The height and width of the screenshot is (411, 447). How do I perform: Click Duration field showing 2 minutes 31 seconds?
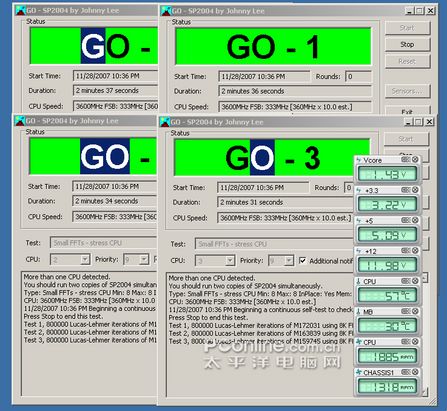[285, 202]
